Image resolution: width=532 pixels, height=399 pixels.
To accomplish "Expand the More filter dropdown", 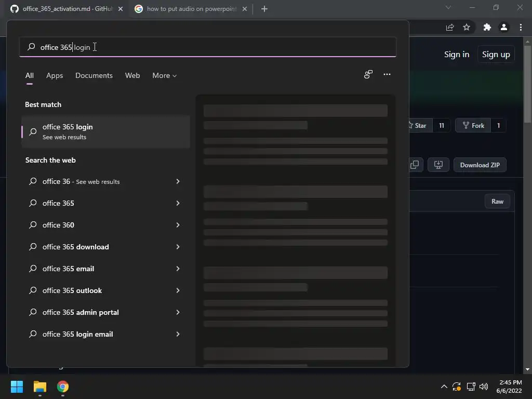I will (165, 75).
